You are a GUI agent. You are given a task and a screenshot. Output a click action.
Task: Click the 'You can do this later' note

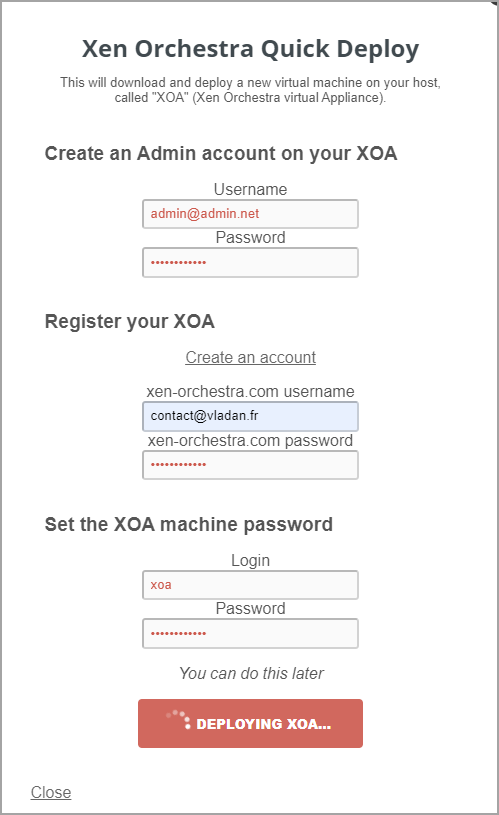pyautogui.click(x=251, y=673)
